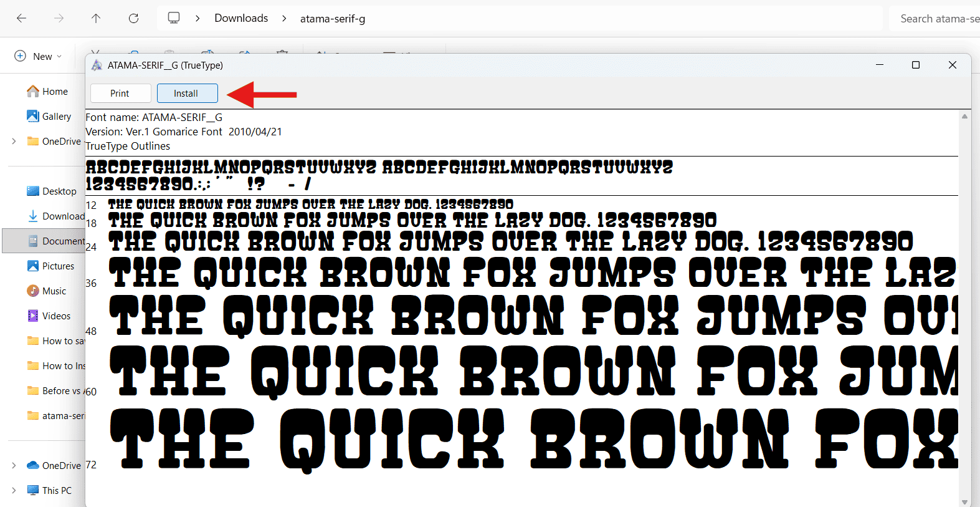This screenshot has width=980, height=507.
Task: Expand the yellow OneDrive folder node
Action: tap(14, 142)
